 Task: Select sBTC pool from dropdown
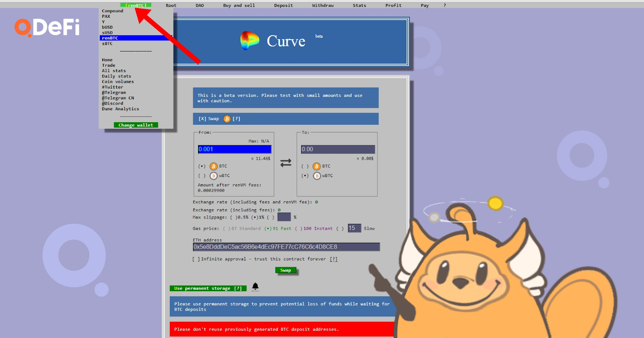[107, 43]
